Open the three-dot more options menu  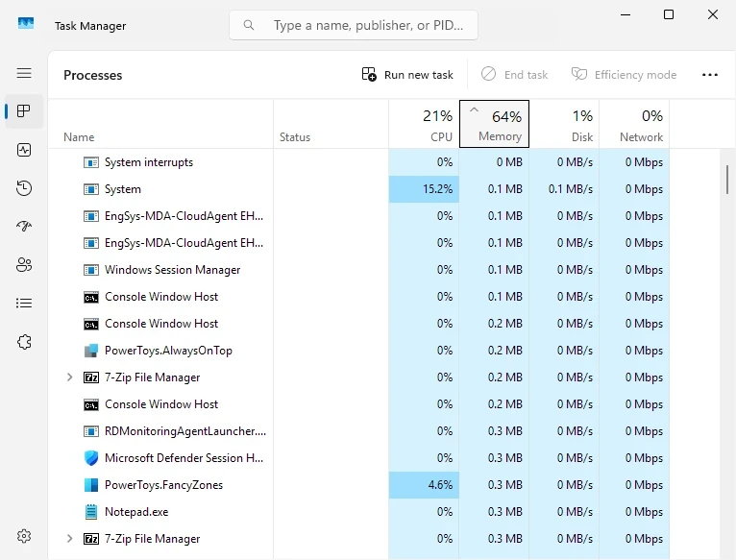[x=710, y=75]
